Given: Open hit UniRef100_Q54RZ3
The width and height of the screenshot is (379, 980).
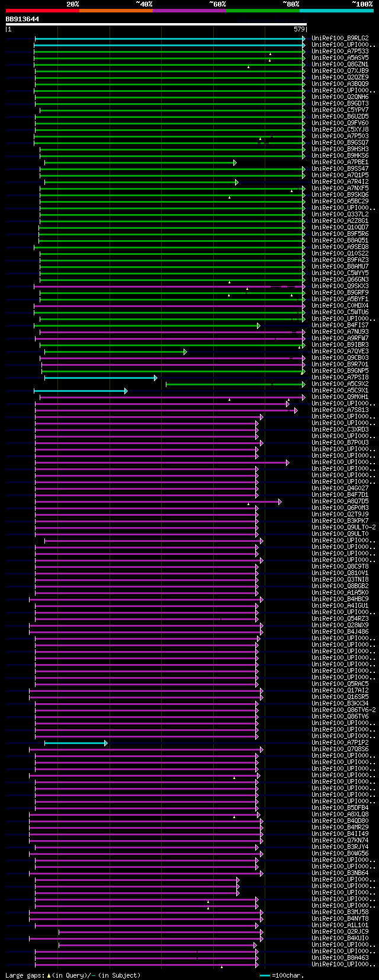Looking at the screenshot, I should point(340,619).
